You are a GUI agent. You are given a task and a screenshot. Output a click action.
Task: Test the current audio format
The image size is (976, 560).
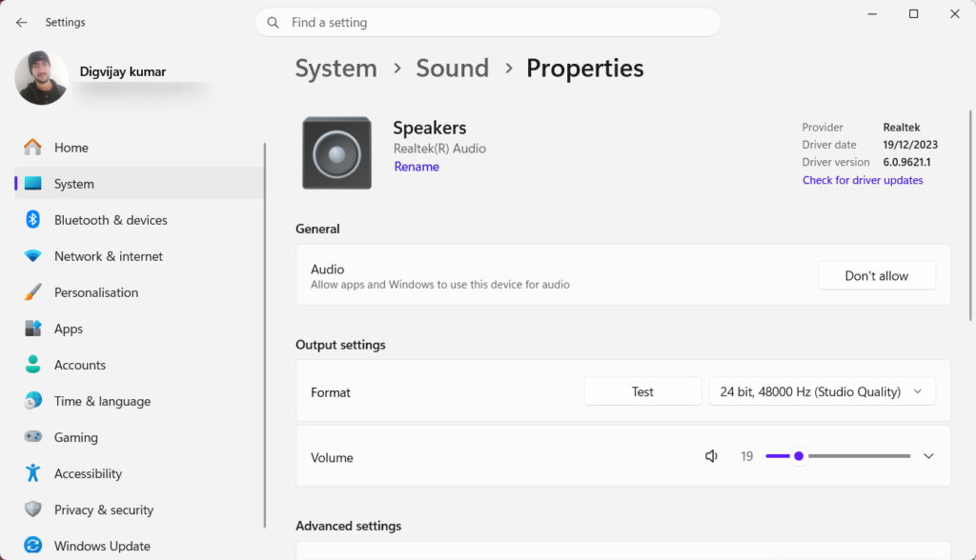[641, 390]
